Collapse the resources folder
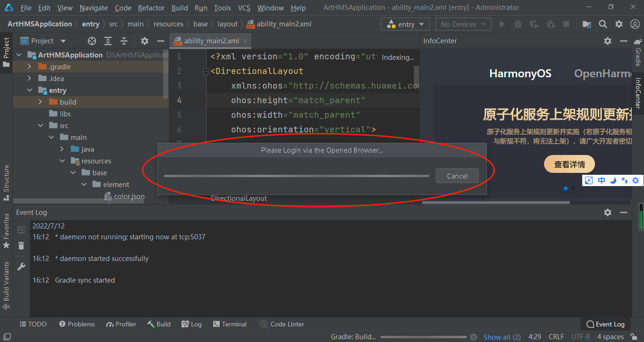The height and width of the screenshot is (342, 644). (x=62, y=161)
